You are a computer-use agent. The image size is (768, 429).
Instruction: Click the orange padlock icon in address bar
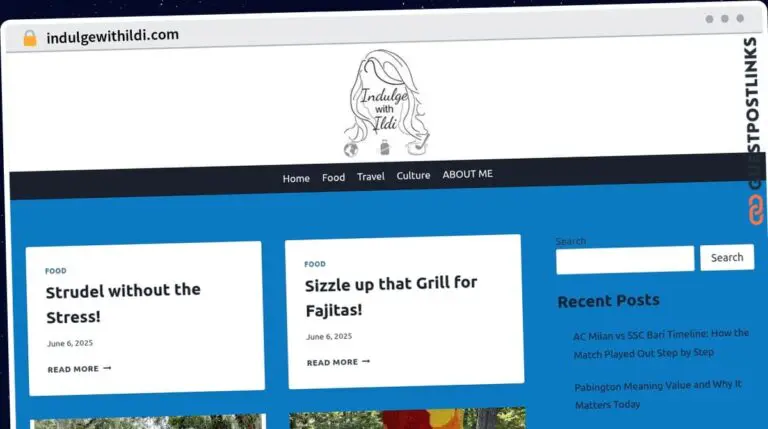point(30,38)
